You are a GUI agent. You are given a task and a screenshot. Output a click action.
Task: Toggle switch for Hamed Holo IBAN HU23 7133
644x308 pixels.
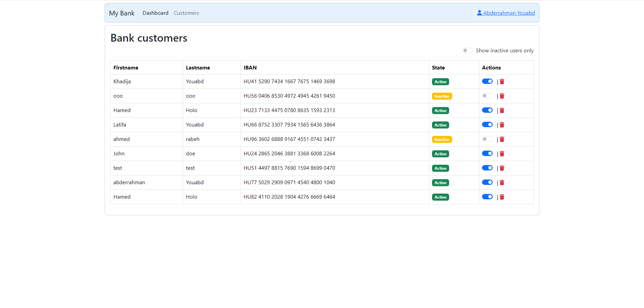tap(487, 110)
